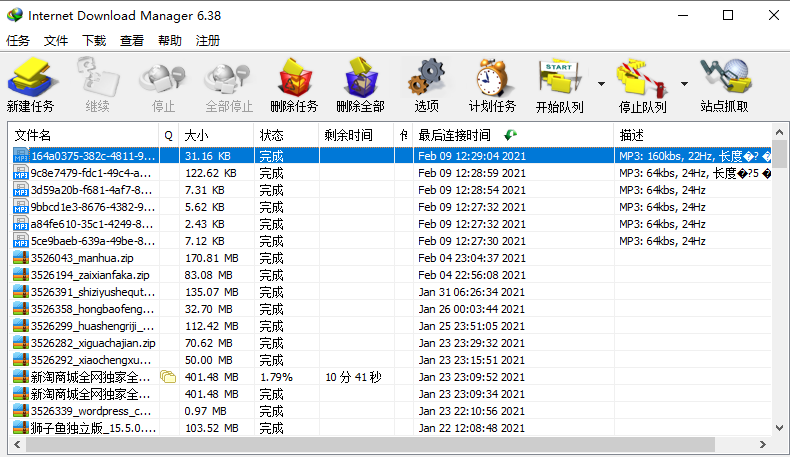Open 选项 options gear icon
This screenshot has width=790, height=457.
427,77
